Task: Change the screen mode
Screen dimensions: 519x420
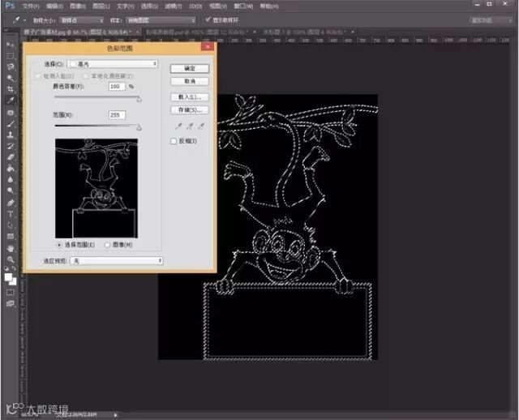Action: (11, 303)
